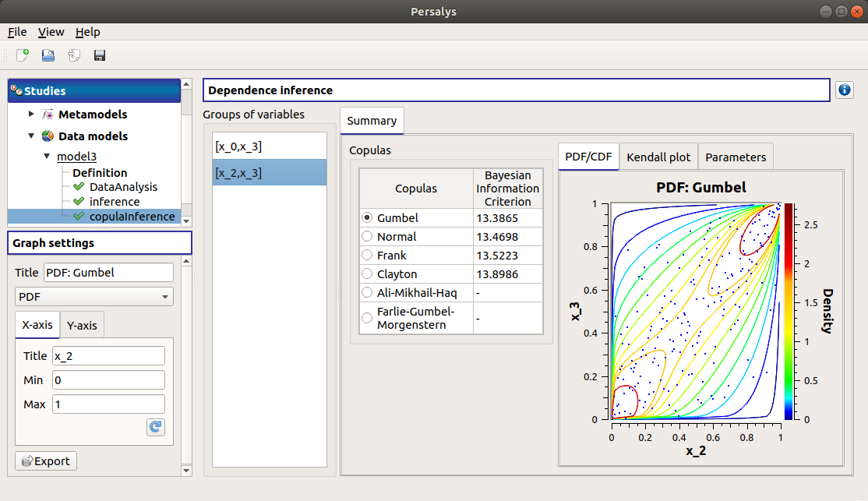Select the Gumbel copula radio button
This screenshot has height=501, width=868.
[365, 217]
